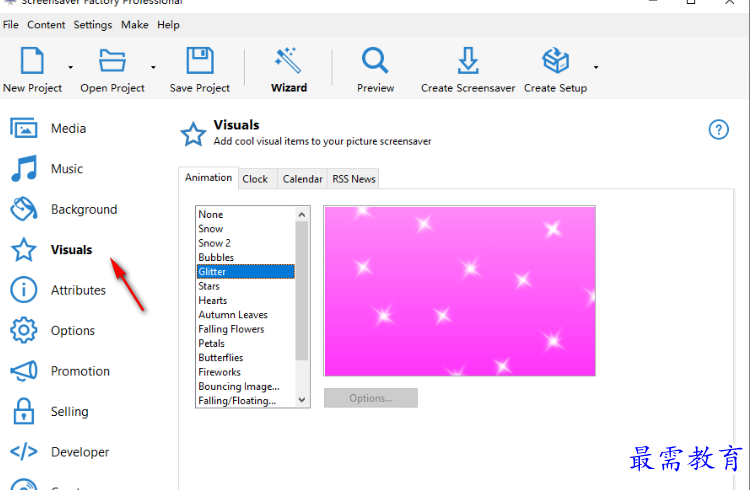This screenshot has height=490, width=751.
Task: Select Fireworks animation
Action: pos(246,372)
